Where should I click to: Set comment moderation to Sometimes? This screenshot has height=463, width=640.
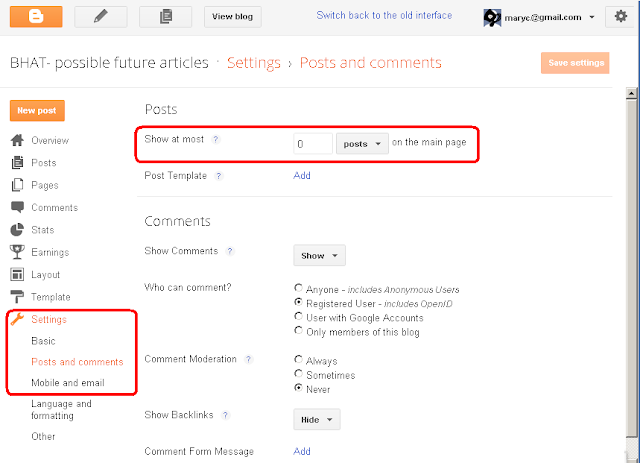pos(298,374)
